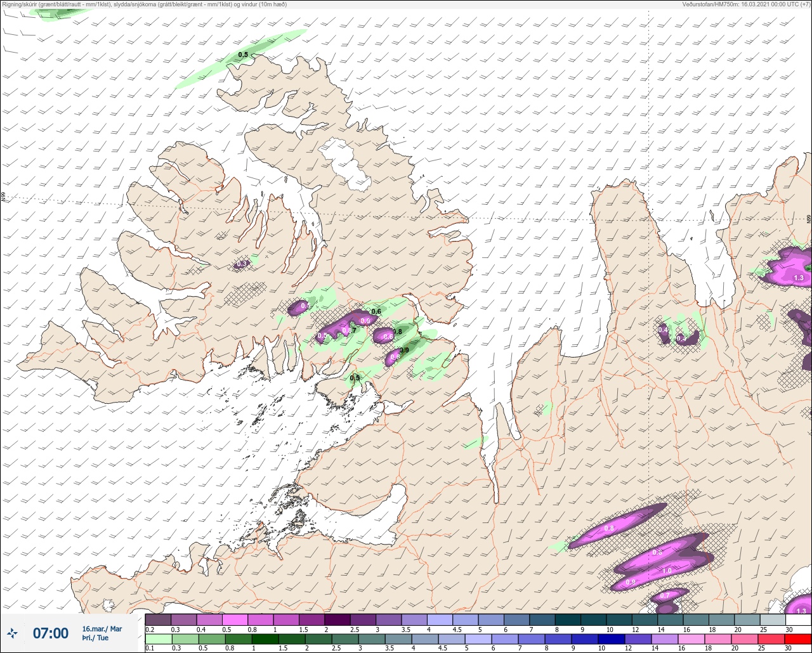Click the 0.8 value on the long pink band
This screenshot has width=812, height=653.
(609, 528)
